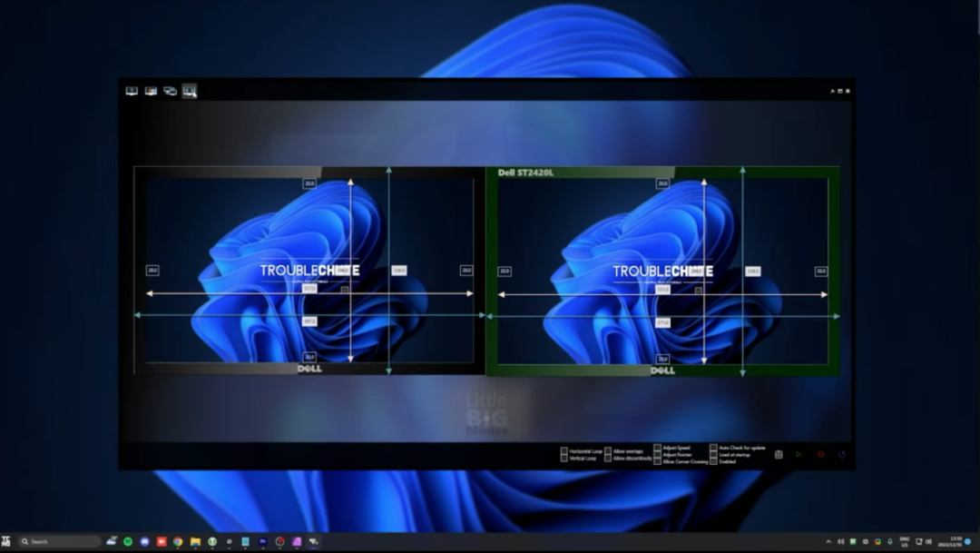Toggle the Load at startup checkbox

pos(714,455)
